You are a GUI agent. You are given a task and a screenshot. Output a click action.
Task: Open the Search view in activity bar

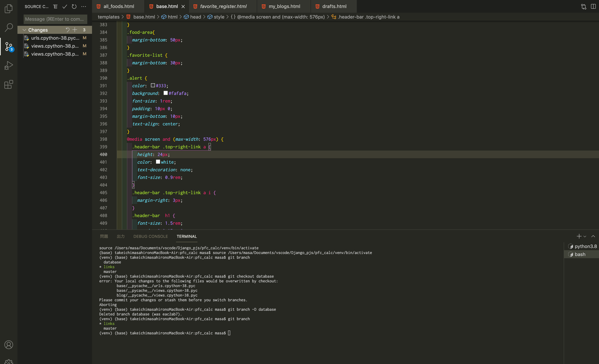tap(9, 27)
